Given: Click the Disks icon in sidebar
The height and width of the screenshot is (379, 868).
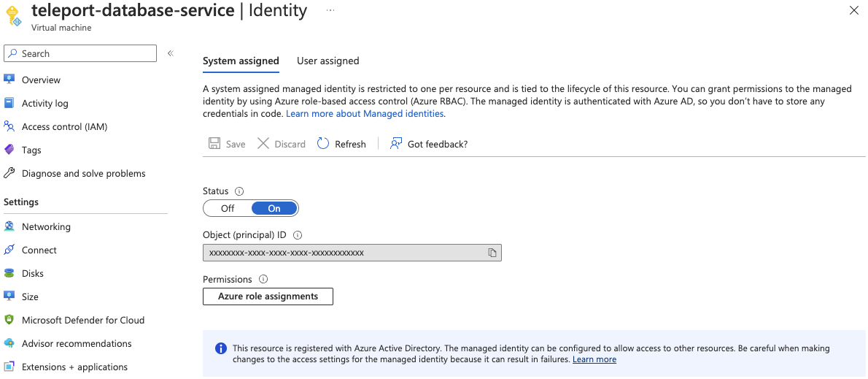Looking at the screenshot, I should (x=9, y=273).
